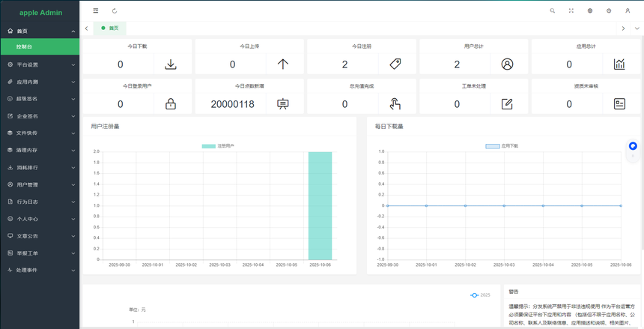
Task: Expand the 平台设置 sidebar menu
Action: pos(40,64)
